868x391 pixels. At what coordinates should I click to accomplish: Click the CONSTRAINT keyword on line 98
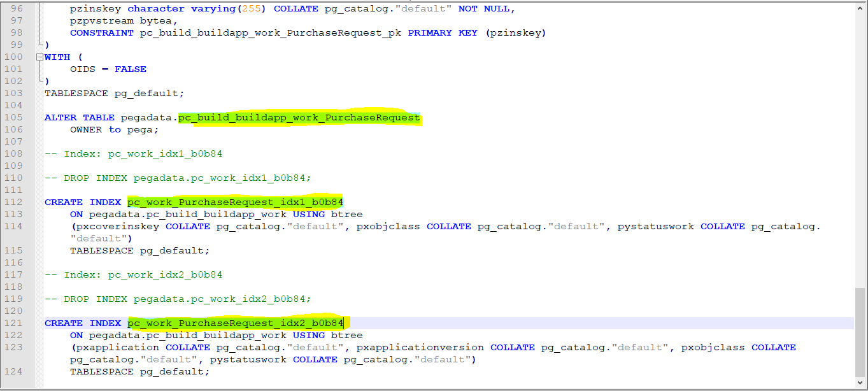[101, 32]
